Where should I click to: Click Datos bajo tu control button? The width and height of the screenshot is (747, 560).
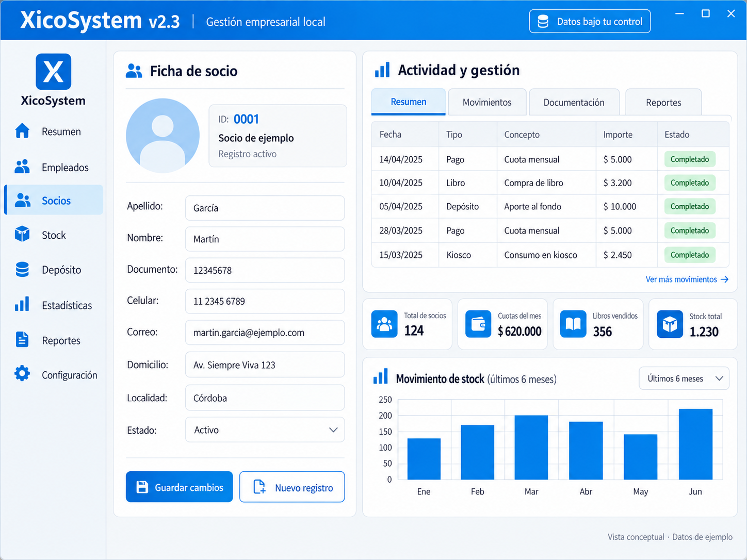point(590,21)
